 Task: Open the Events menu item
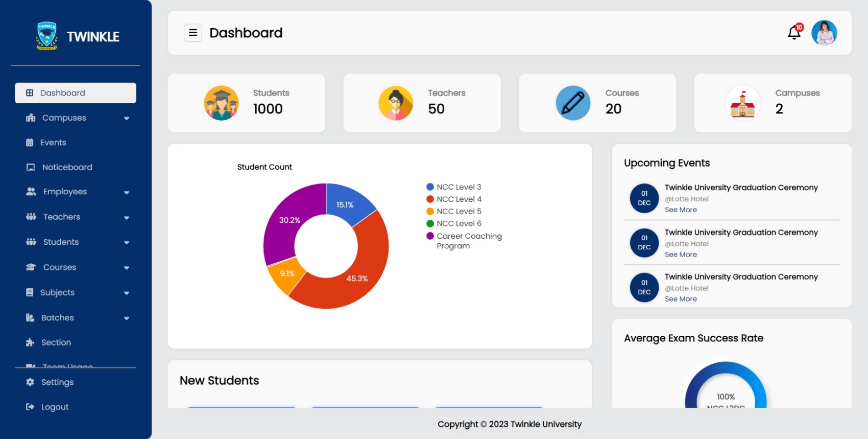click(76, 143)
